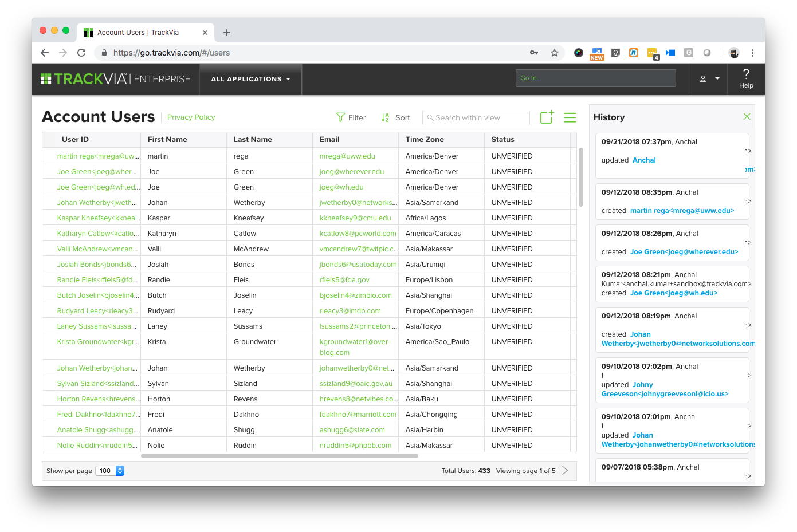
Task: Click the Last Name column header
Action: tap(253, 139)
